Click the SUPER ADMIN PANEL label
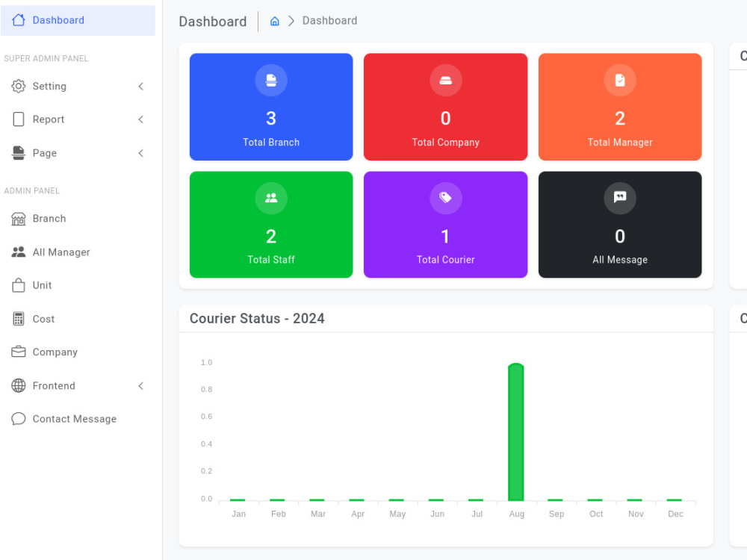 click(x=46, y=58)
